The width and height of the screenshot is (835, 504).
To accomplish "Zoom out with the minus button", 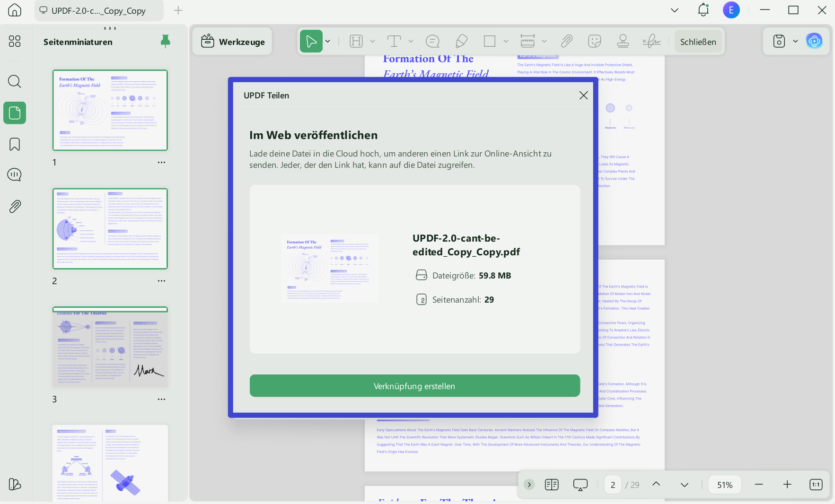I will 759,485.
